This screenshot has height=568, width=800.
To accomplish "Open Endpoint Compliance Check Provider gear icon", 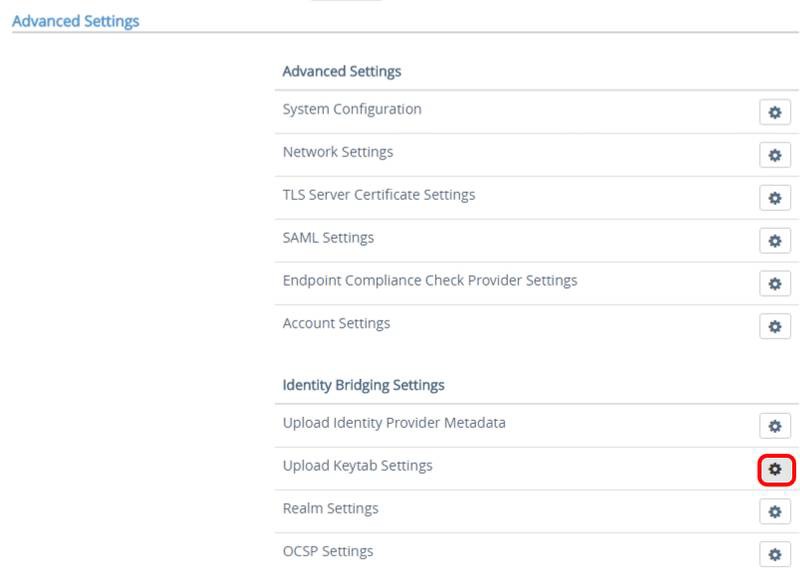I will [x=774, y=283].
